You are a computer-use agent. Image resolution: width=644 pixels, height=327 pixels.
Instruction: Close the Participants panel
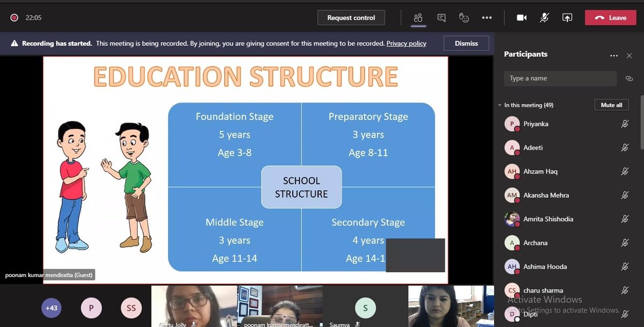[629, 55]
